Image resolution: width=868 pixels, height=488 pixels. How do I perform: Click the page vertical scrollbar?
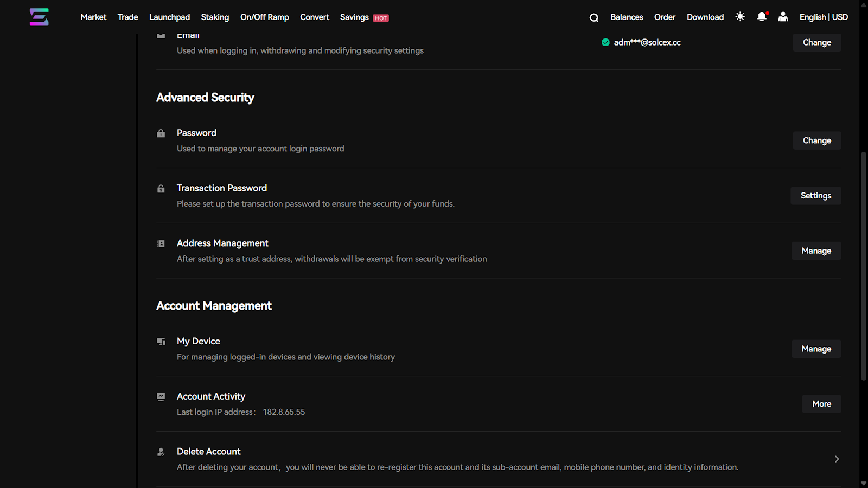coord(864,266)
